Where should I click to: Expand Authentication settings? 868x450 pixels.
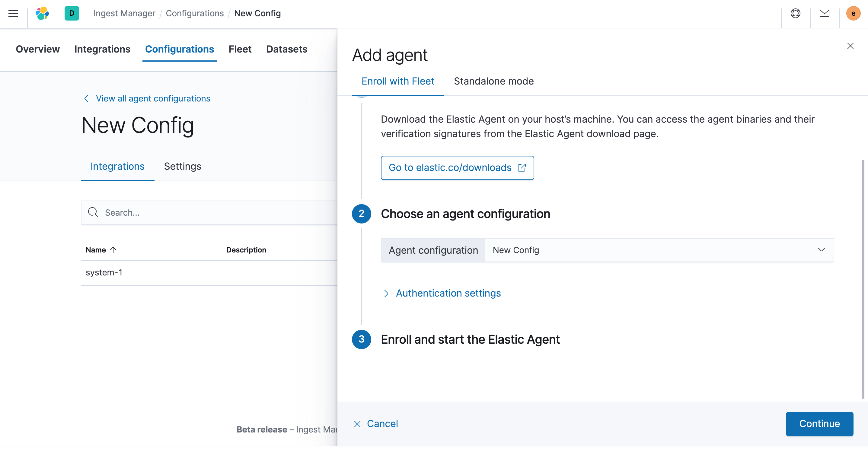[448, 293]
